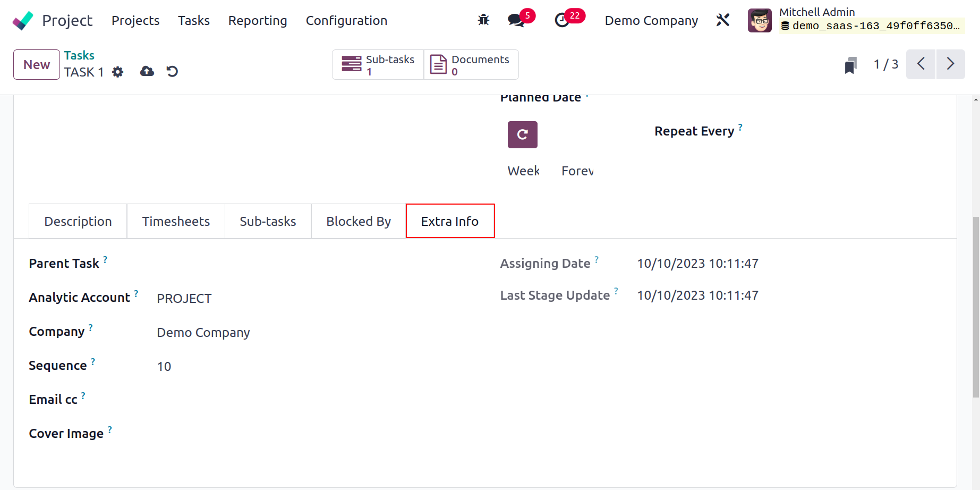
Task: Click the wrench tools icon
Action: (x=723, y=20)
